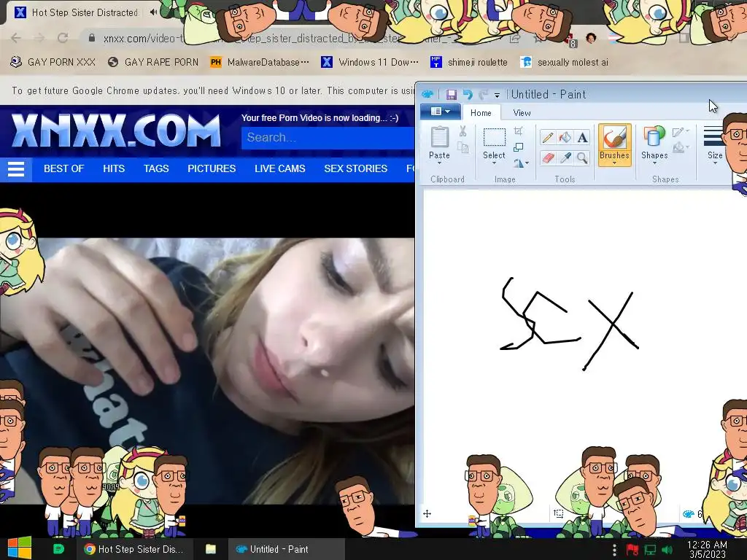Image resolution: width=747 pixels, height=560 pixels.
Task: Click the Cut scissors icon
Action: pos(462,131)
